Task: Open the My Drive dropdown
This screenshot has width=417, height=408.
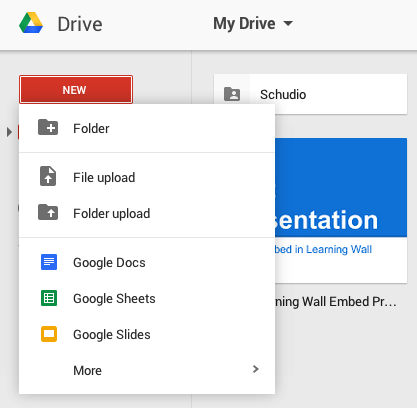Action: (253, 23)
